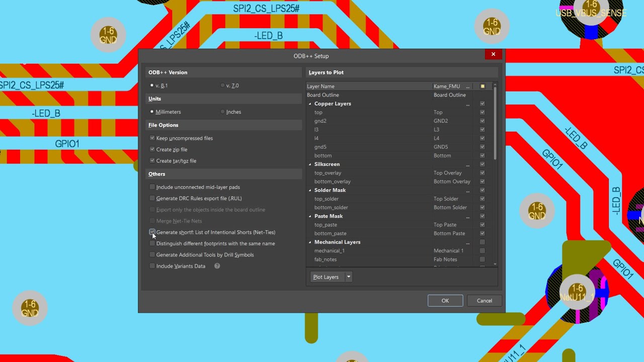Click the ellipsis button in the Copper Layers row
This screenshot has height=362, width=644.
(x=468, y=104)
